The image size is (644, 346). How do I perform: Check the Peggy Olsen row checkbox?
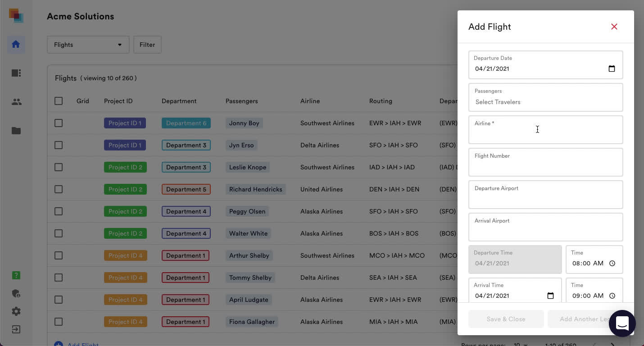click(x=59, y=211)
